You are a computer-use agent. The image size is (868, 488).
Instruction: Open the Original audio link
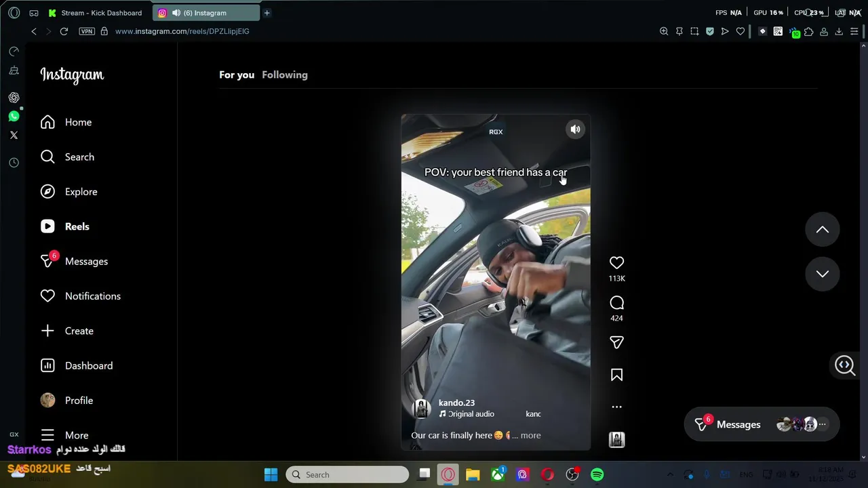471,414
